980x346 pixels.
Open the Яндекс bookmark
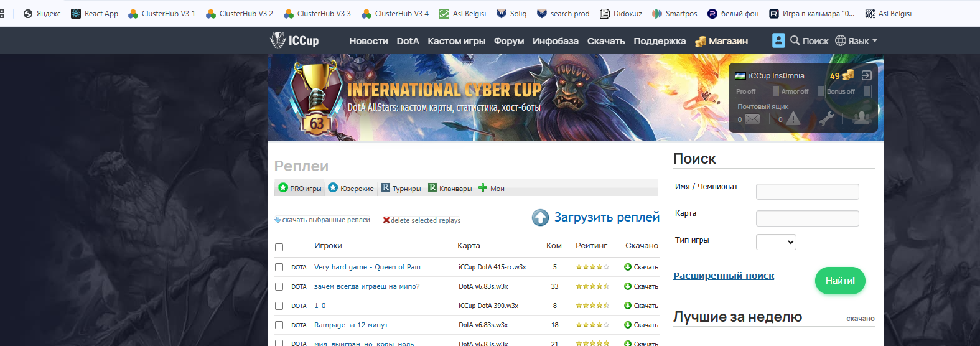(x=42, y=13)
